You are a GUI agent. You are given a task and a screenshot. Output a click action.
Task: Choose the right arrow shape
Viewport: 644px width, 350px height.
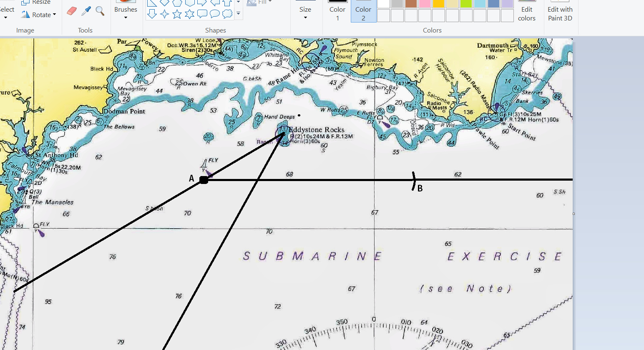[x=202, y=3]
